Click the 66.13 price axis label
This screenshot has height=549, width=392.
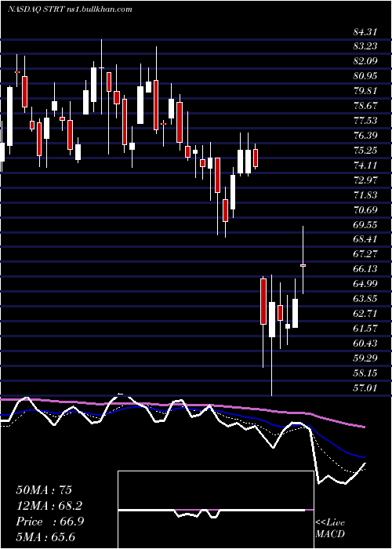[x=365, y=269]
